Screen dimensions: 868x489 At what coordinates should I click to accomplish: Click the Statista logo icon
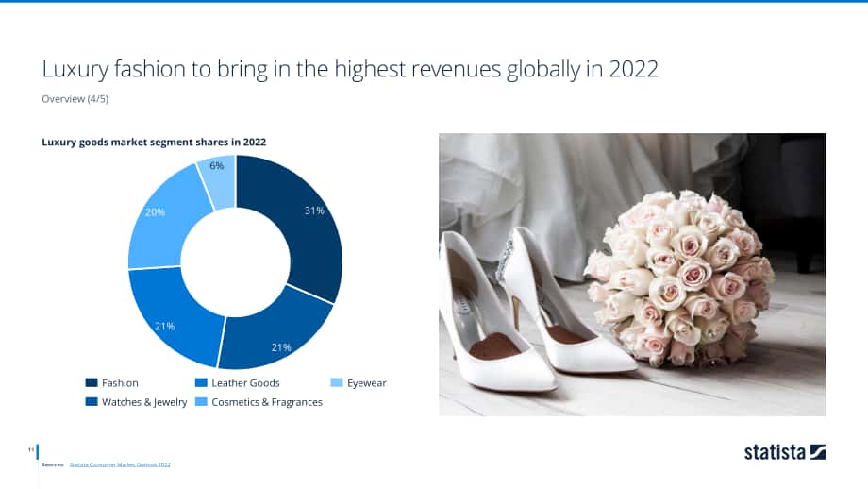[x=818, y=452]
